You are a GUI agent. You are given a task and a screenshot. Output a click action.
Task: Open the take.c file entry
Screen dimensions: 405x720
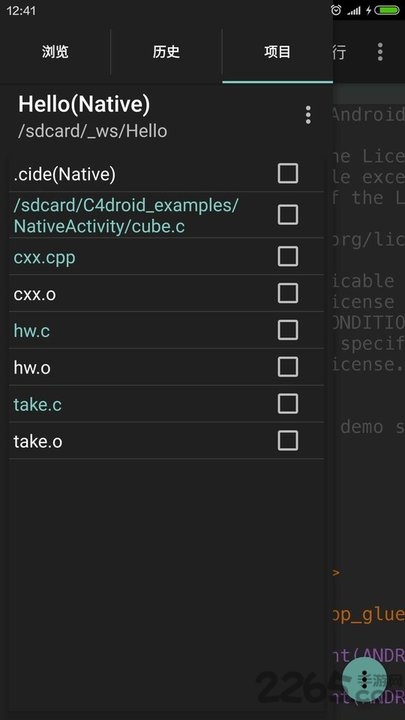pyautogui.click(x=37, y=405)
